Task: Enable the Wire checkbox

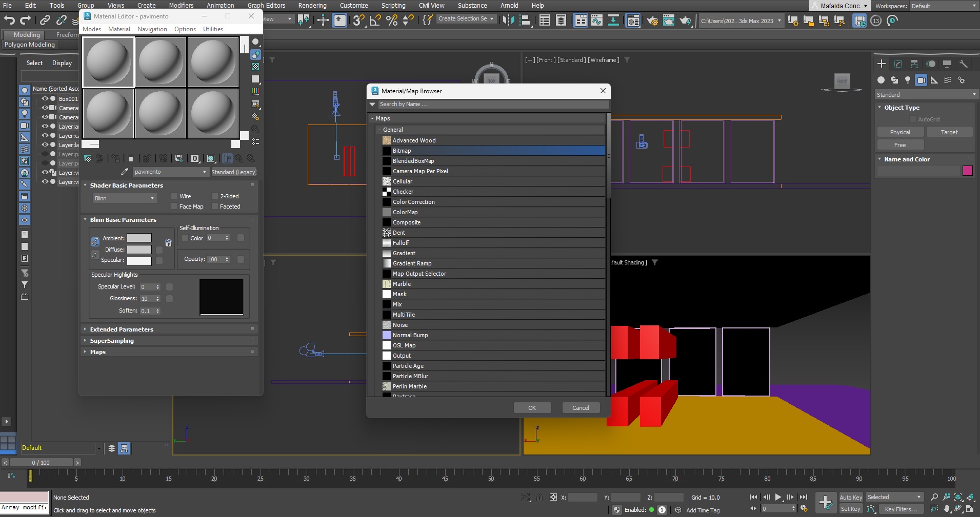Action: click(174, 196)
